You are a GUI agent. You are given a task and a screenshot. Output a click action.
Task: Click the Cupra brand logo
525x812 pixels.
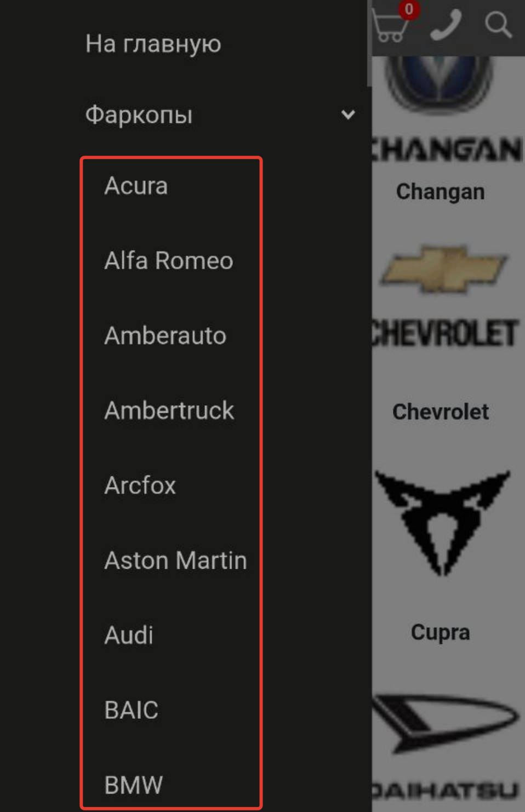click(442, 522)
